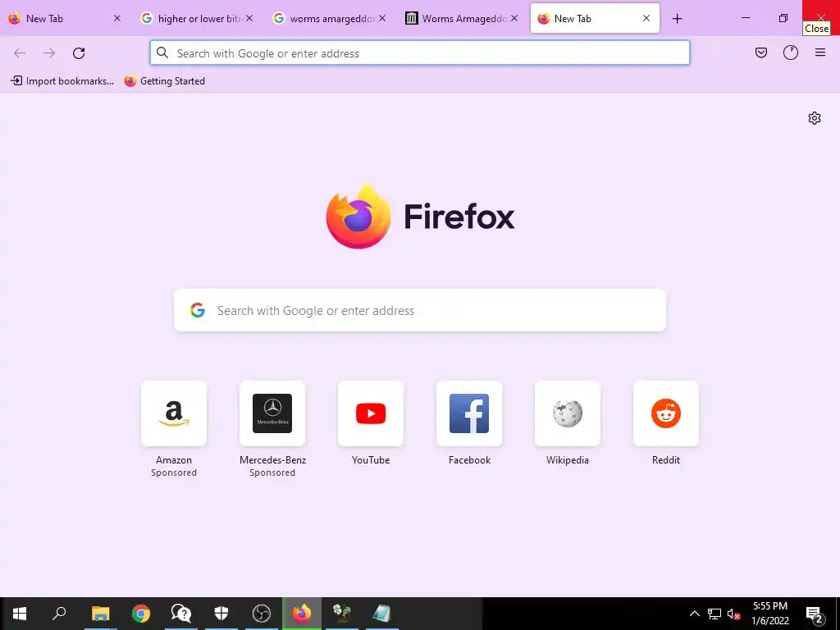840x630 pixels.
Task: Open the help chat bubble taskbar app
Action: click(181, 614)
